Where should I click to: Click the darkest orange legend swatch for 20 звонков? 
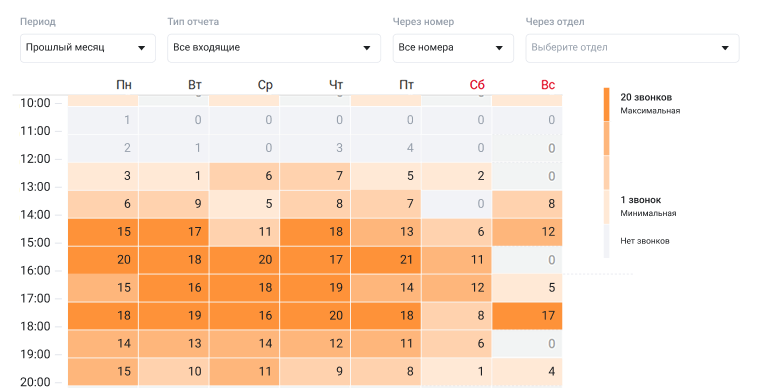tap(607, 105)
